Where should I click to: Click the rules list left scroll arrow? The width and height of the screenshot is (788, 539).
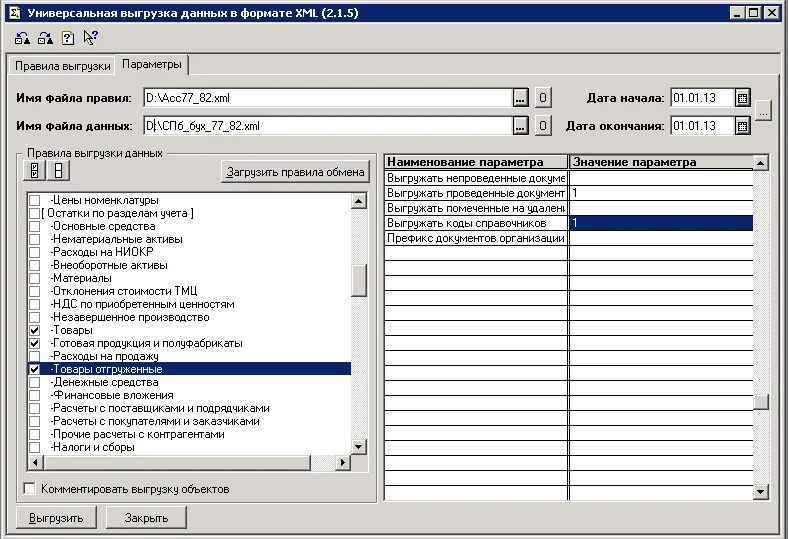coord(35,462)
